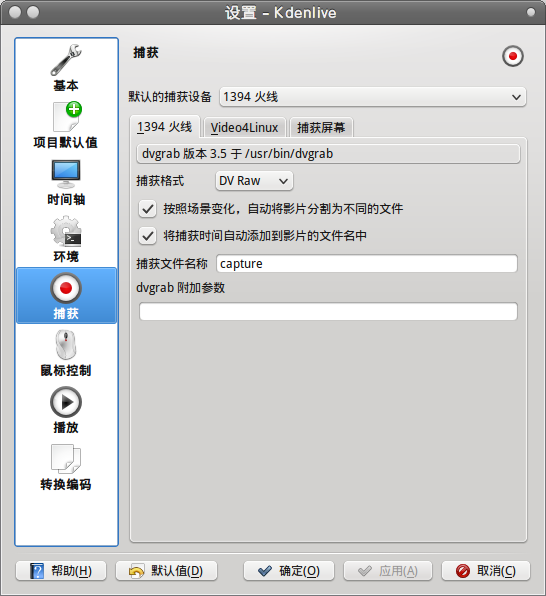Open the 捕获格式 DV Raw dropdown
The width and height of the screenshot is (546, 596).
(x=254, y=181)
